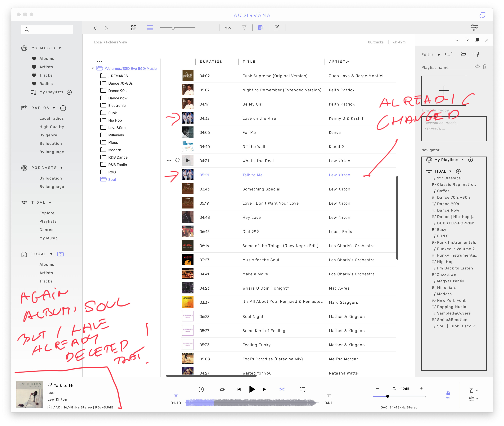504x426 pixels.
Task: Click the filter funnel icon
Action: point(244,28)
